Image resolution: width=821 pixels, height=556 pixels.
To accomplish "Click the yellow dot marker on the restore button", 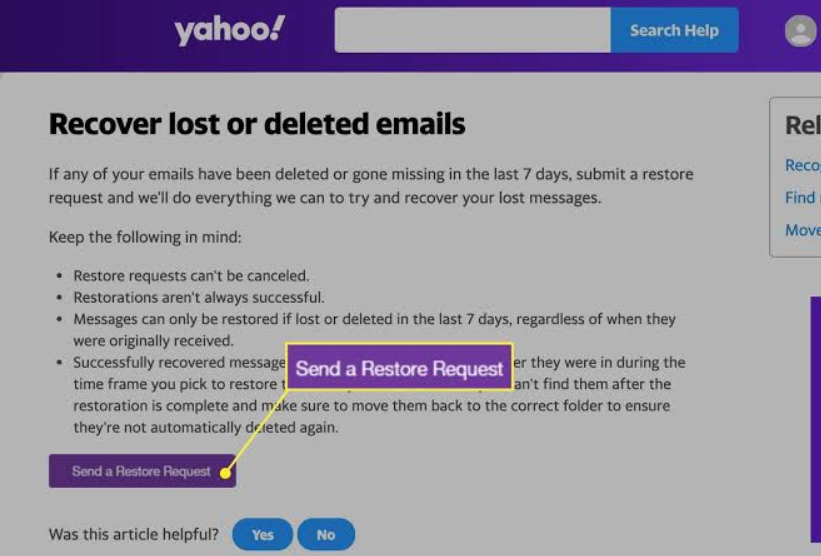I will coord(225,473).
